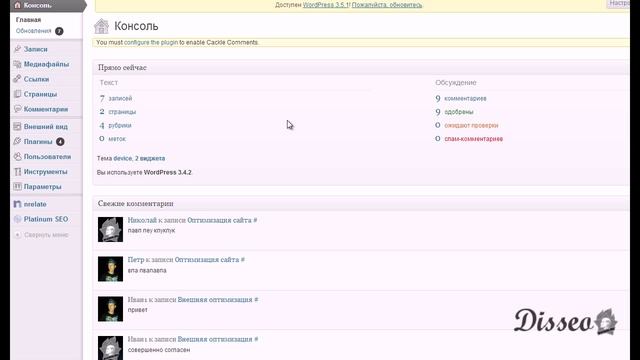Click Оптимизация сайта link in Николай's comment
This screenshot has width=640, height=360.
219,220
